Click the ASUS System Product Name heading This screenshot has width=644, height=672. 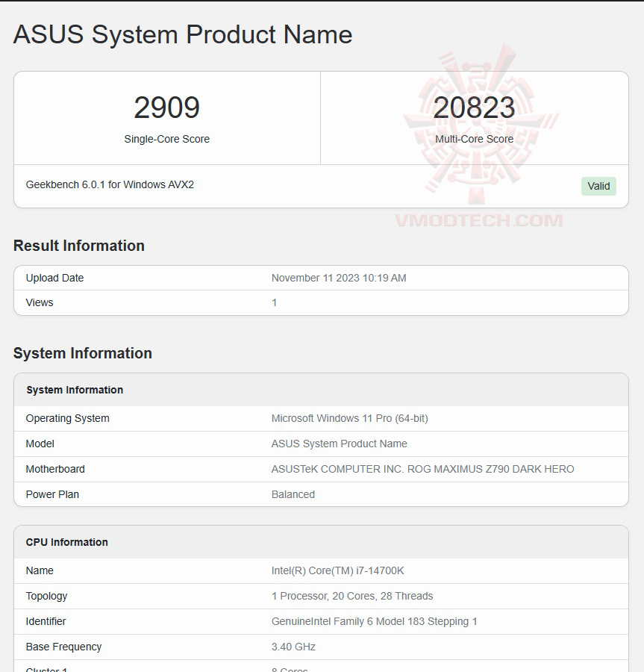click(x=182, y=34)
